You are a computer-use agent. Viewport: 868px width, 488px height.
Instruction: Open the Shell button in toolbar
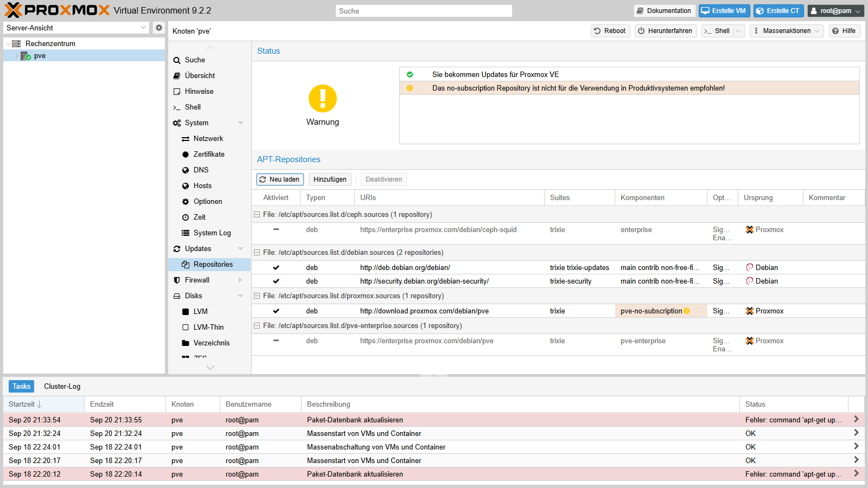pyautogui.click(x=717, y=31)
